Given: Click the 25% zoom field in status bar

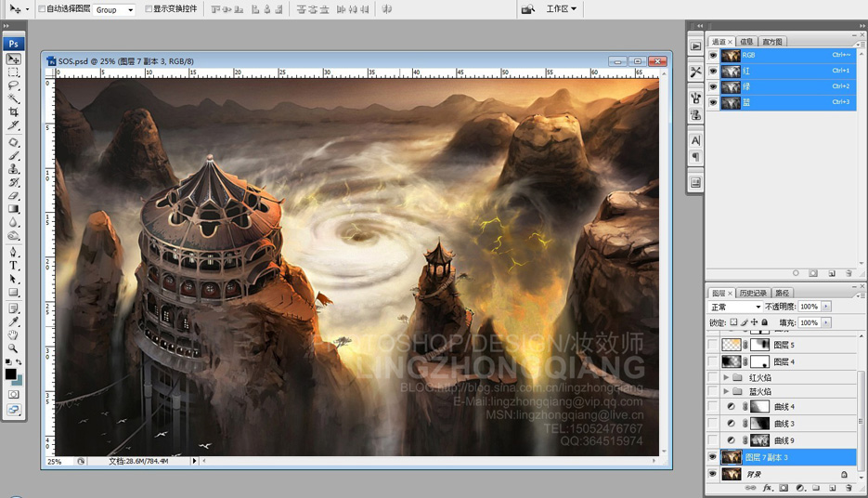Looking at the screenshot, I should point(54,461).
